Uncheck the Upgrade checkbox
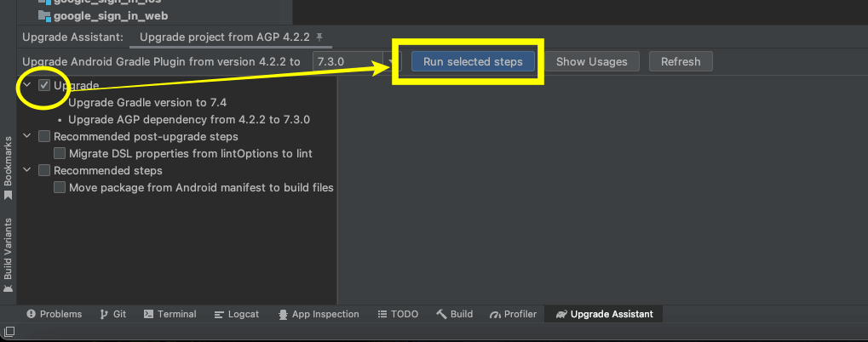Screen dimensions: 868x342 (x=44, y=86)
